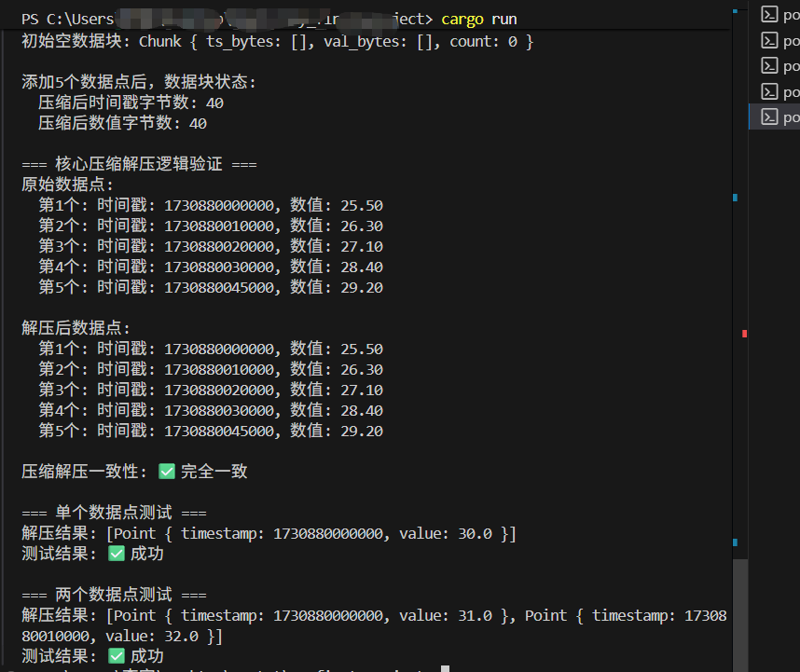Click 第1个 row under 原始数据点
Image resolution: width=800 pixels, height=672 pixels.
pos(211,205)
